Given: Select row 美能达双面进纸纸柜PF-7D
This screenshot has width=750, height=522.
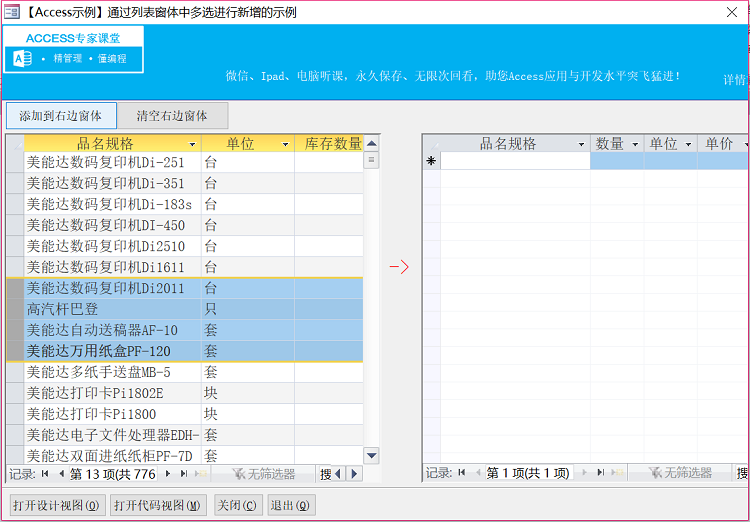Looking at the screenshot, I should (x=185, y=455).
